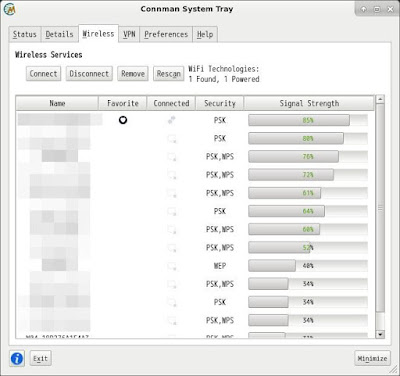Viewport: 400px width, 376px height.
Task: Click the 52% signal strength bar
Action: [x=308, y=248]
